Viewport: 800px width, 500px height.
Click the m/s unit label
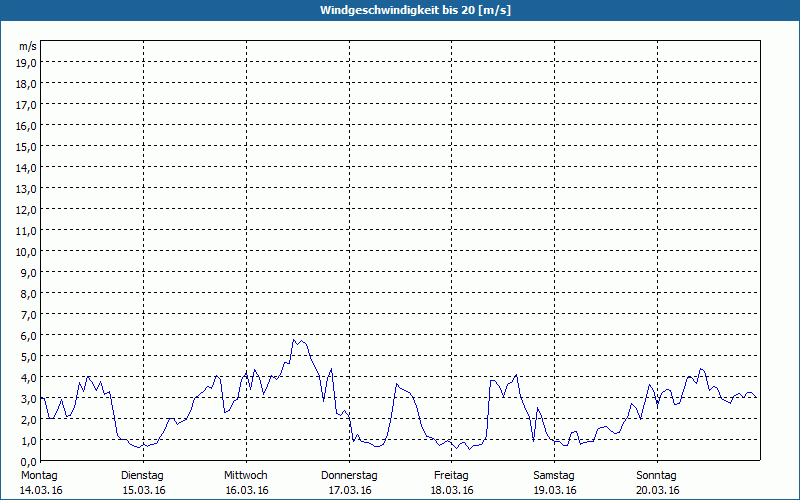pyautogui.click(x=28, y=46)
